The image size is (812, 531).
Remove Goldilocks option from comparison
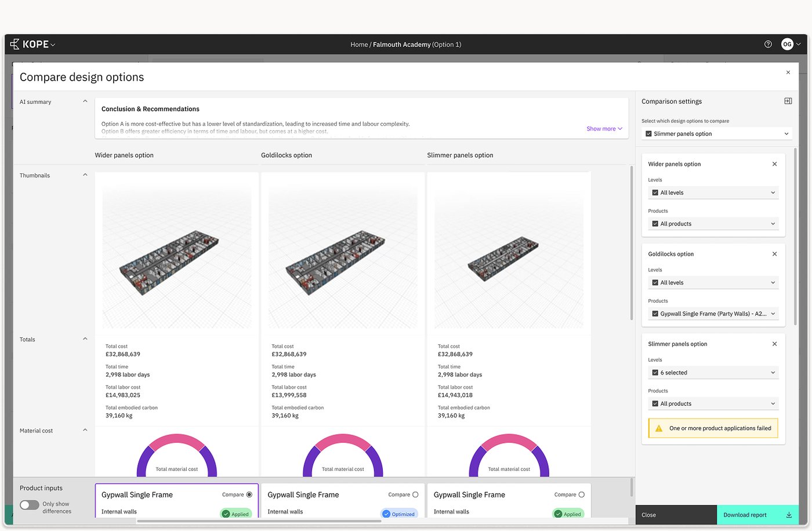[774, 254]
